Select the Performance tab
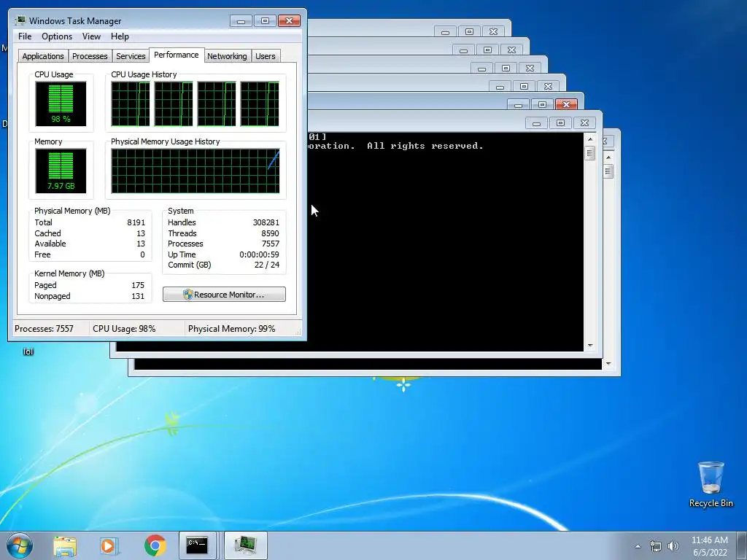747x560 pixels. (177, 55)
